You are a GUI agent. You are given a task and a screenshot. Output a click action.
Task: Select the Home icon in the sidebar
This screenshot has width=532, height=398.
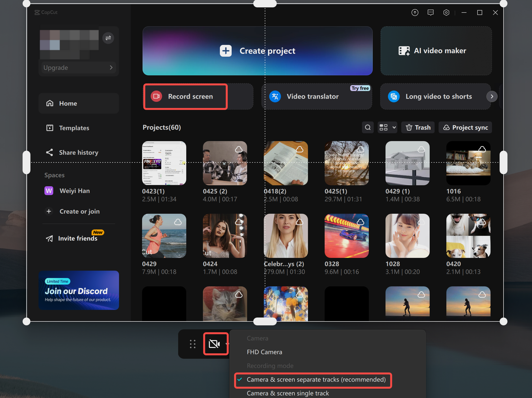pyautogui.click(x=50, y=103)
